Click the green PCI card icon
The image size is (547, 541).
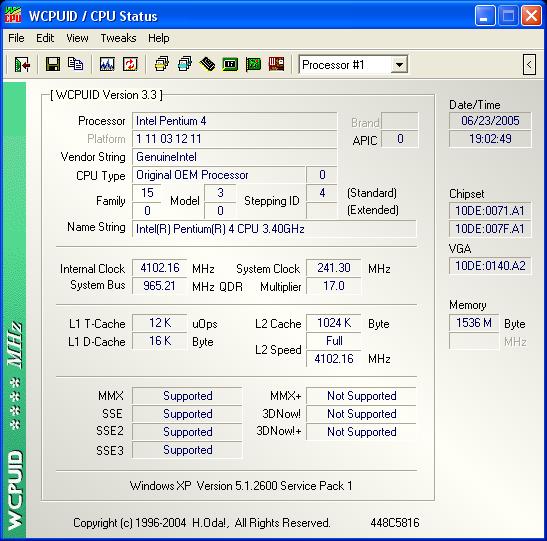click(253, 65)
